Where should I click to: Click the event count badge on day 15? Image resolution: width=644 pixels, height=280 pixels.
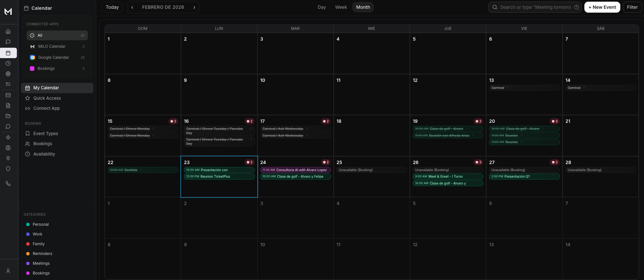pyautogui.click(x=173, y=121)
